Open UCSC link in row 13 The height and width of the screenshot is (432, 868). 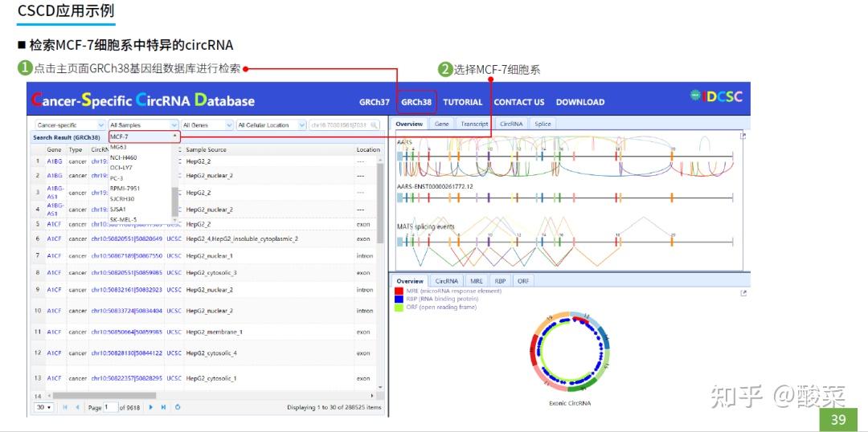pos(174,378)
